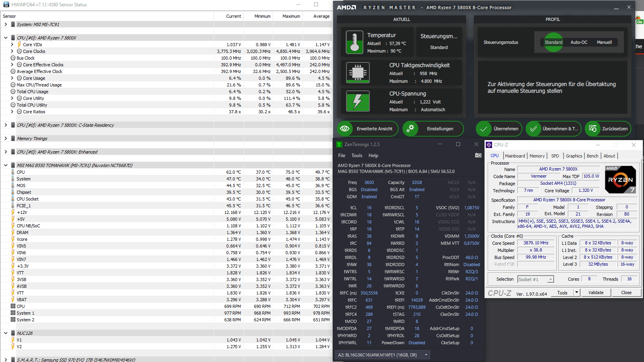644x362 pixels.
Task: Click the Validate button in CPU-Z
Action: point(596,293)
